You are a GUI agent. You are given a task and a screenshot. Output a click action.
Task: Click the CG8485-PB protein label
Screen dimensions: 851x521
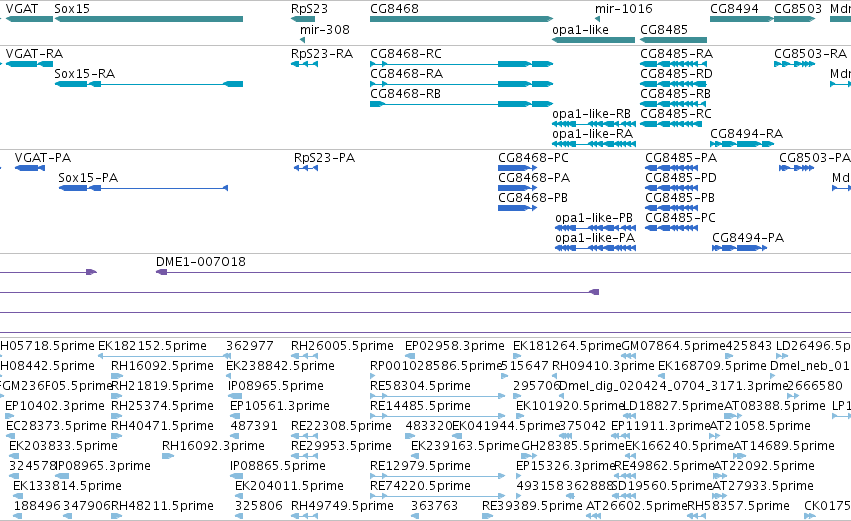[680, 198]
